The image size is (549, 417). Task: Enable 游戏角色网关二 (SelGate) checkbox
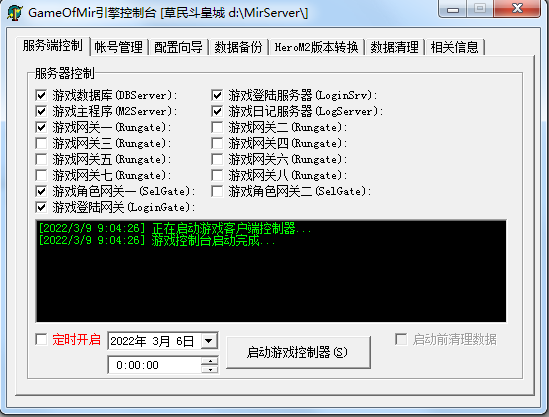217,191
